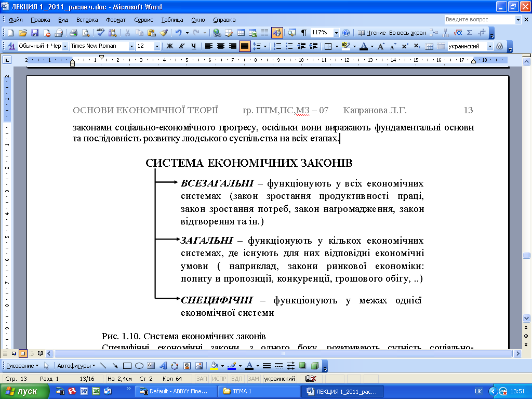Start a bulleted list
Screen dimensions: 532x399
(289, 46)
